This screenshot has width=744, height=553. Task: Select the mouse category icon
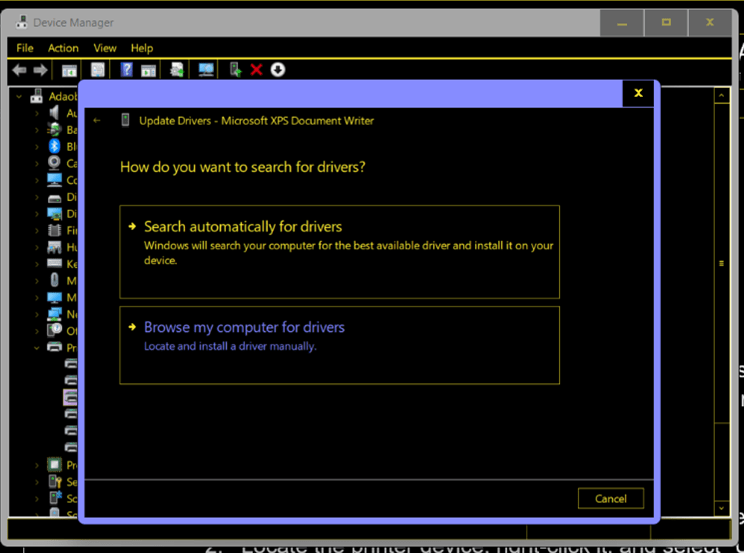55,280
